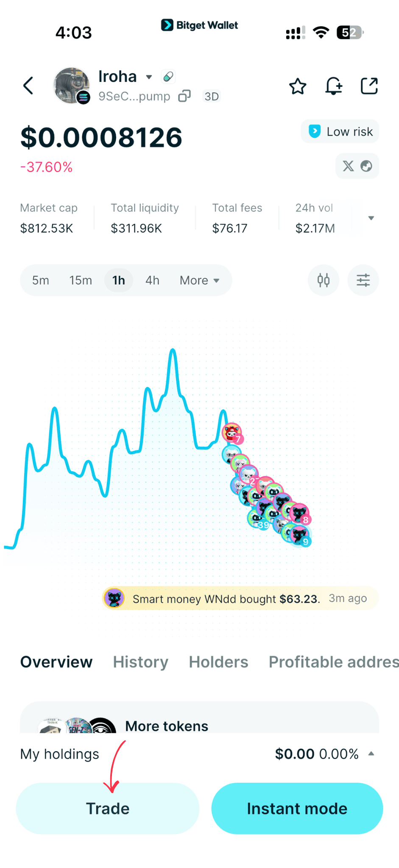Open the History tab
Screen dimensions: 399x868
pyautogui.click(x=140, y=662)
